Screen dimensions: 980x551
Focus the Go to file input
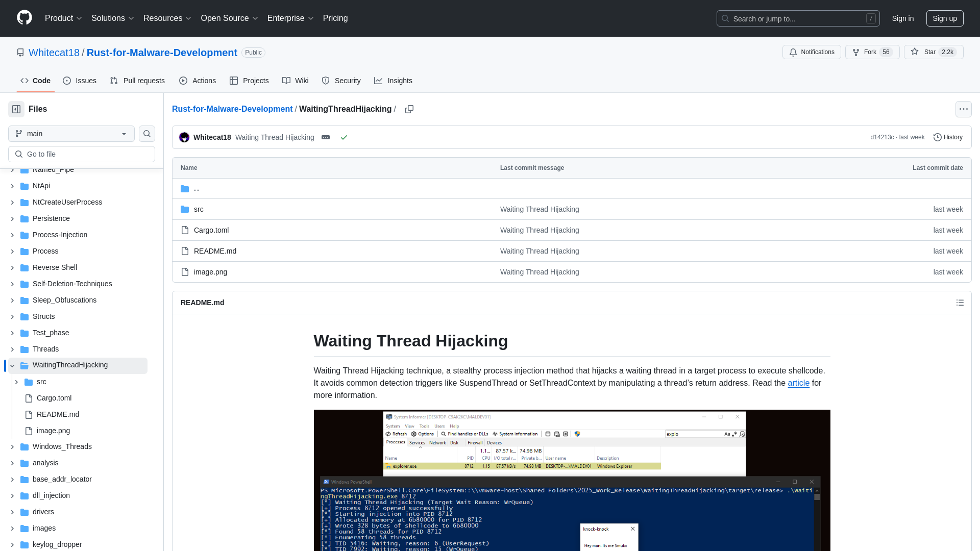[x=82, y=154]
